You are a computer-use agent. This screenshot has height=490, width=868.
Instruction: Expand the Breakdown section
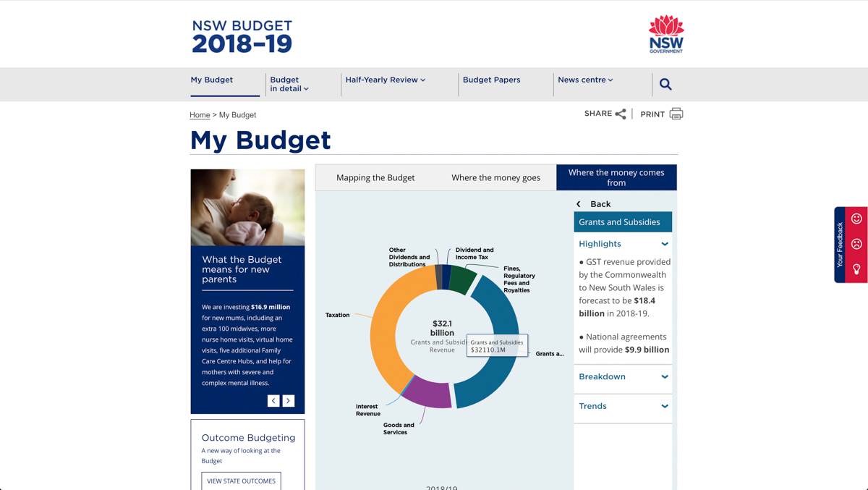[623, 376]
